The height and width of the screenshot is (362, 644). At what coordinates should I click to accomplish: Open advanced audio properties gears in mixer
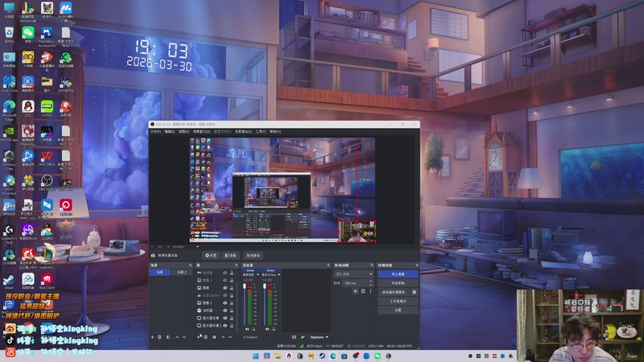(x=303, y=337)
